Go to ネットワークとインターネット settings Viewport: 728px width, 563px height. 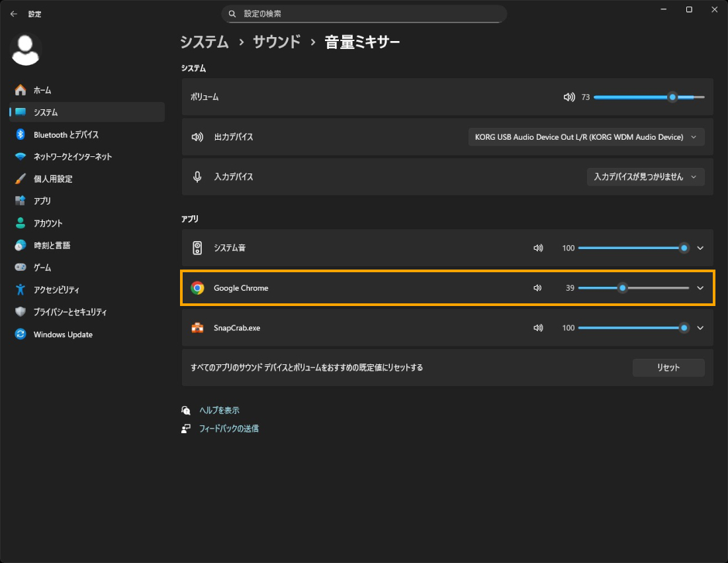87,156
